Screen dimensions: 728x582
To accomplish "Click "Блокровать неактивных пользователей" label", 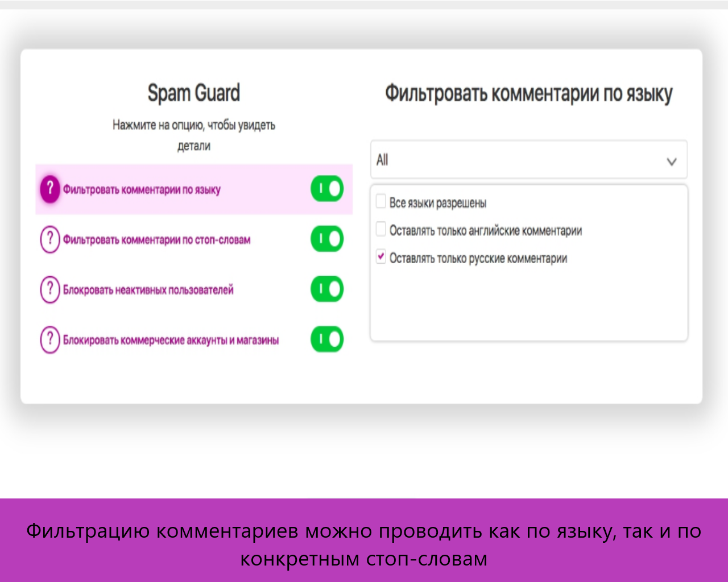I will tap(148, 290).
